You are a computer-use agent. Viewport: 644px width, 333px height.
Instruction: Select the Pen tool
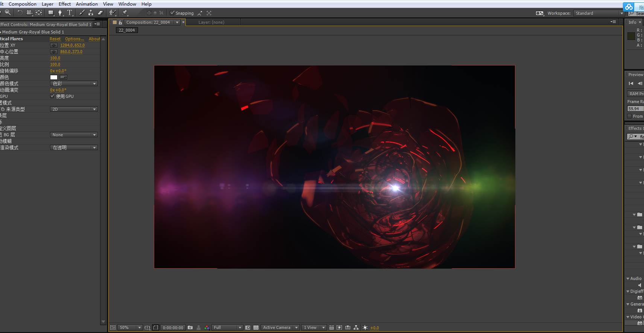(60, 13)
